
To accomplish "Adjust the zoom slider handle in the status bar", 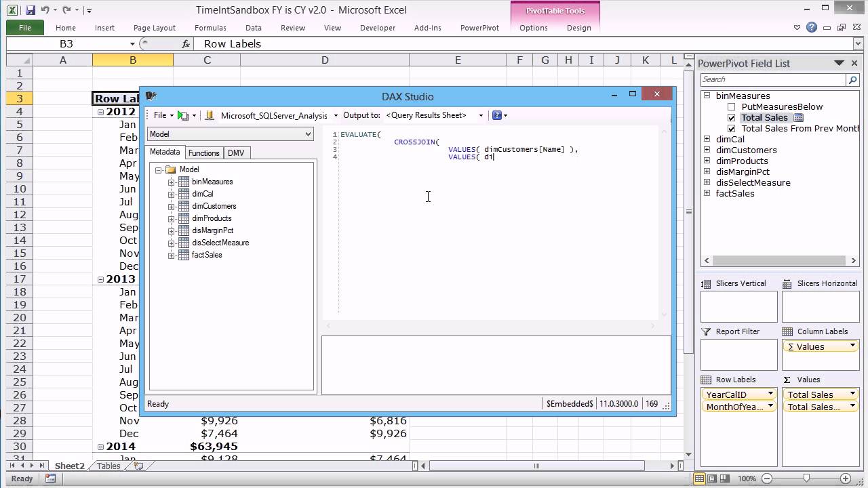I will point(806,479).
